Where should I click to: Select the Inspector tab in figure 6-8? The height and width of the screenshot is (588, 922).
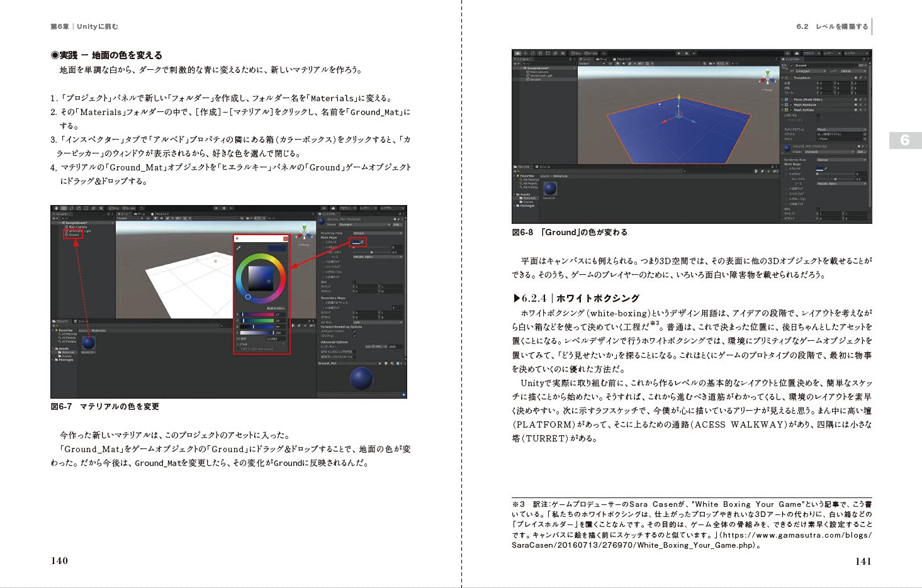point(792,59)
